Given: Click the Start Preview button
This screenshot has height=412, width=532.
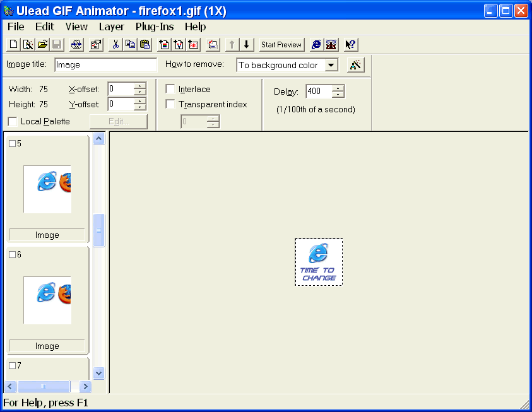Looking at the screenshot, I should [x=281, y=44].
